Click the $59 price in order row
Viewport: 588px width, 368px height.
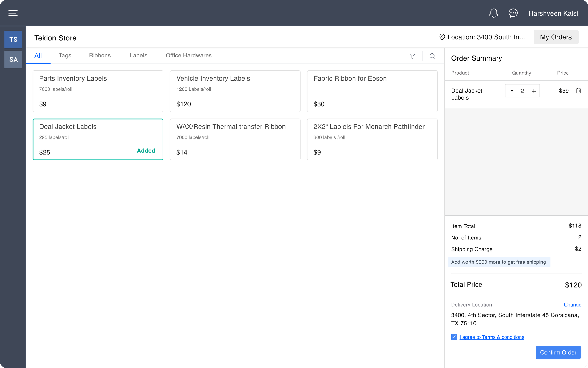(564, 91)
